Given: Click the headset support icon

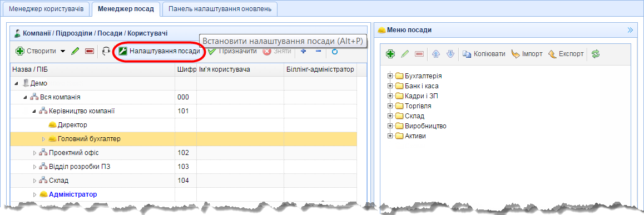Looking at the screenshot, I should (106, 51).
